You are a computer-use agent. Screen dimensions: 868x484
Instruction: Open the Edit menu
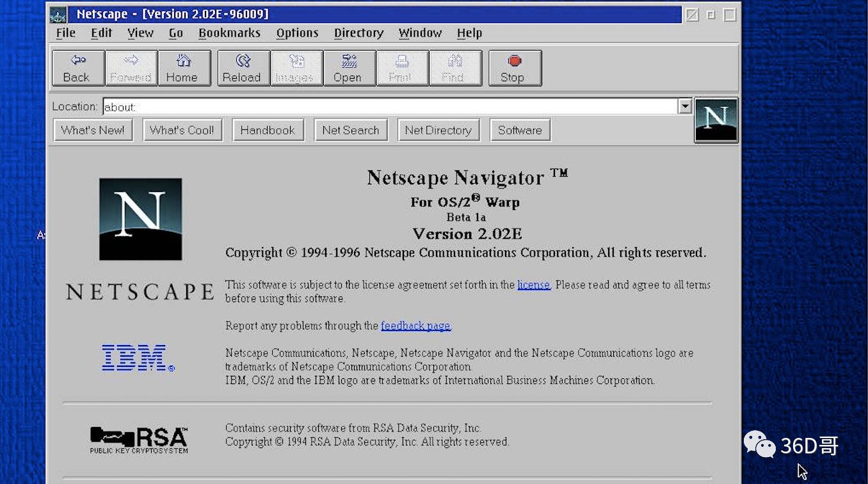click(101, 33)
